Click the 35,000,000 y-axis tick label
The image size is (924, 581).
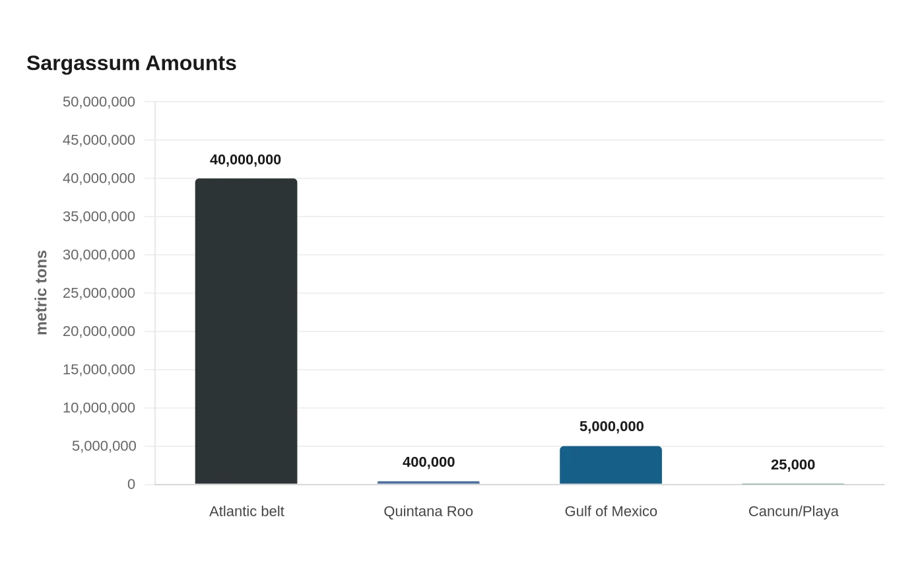99,217
